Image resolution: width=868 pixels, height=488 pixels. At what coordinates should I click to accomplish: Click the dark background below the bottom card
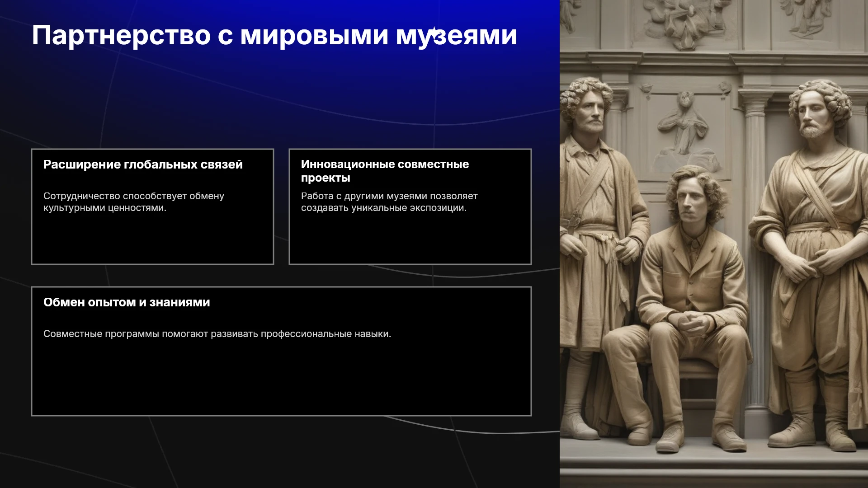pyautogui.click(x=280, y=452)
